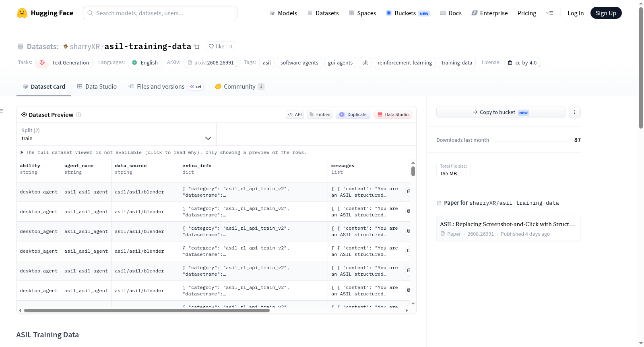644x347 pixels.
Task: Click the Log In link
Action: pos(576,13)
